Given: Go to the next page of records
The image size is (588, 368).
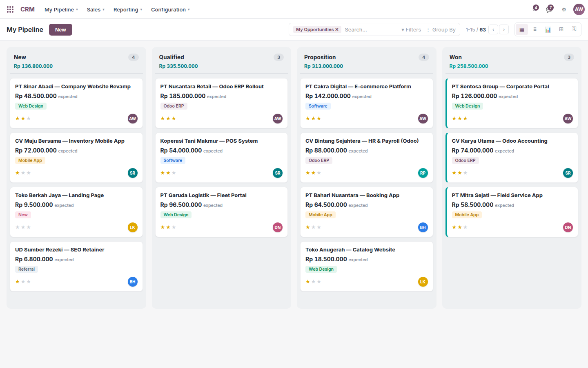Looking at the screenshot, I should click(504, 29).
